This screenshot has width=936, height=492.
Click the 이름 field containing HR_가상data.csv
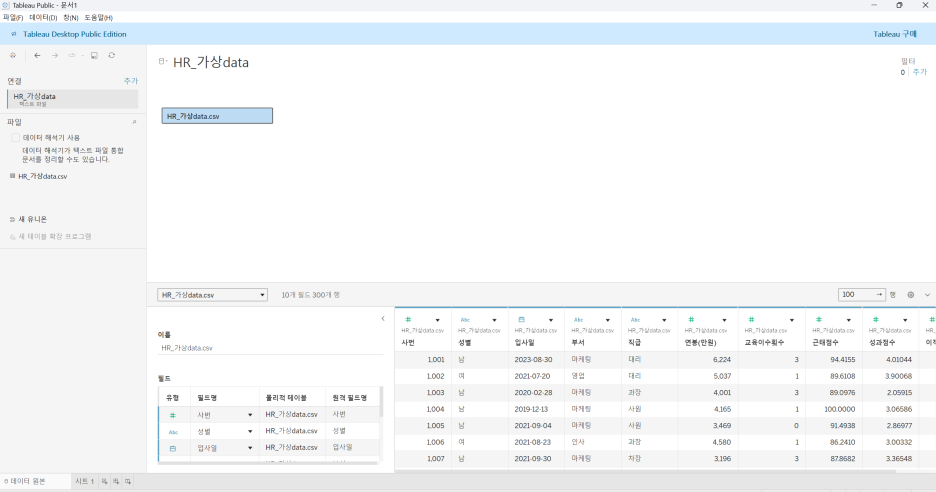[270, 348]
